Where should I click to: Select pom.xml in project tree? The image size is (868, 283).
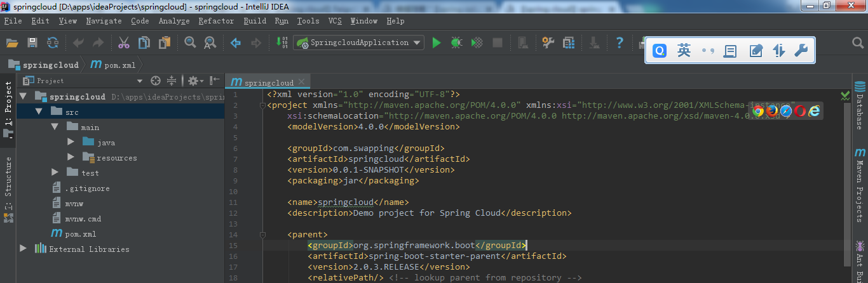pyautogui.click(x=74, y=234)
